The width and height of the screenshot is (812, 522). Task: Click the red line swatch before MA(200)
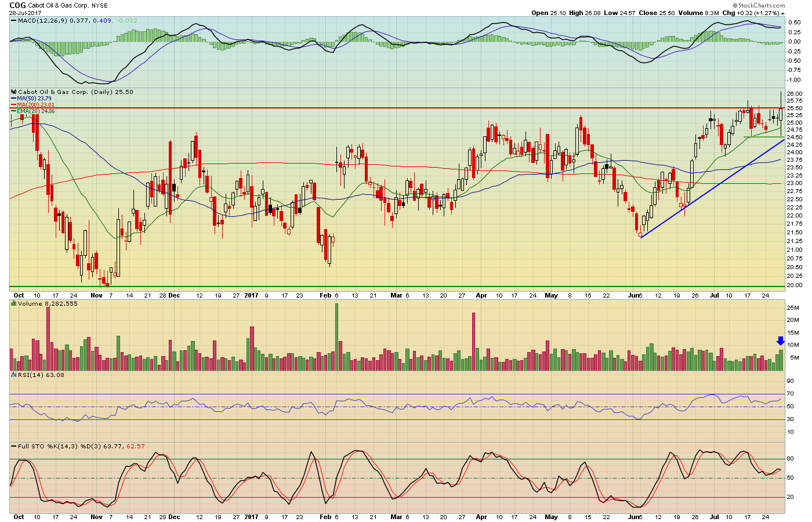14,105
